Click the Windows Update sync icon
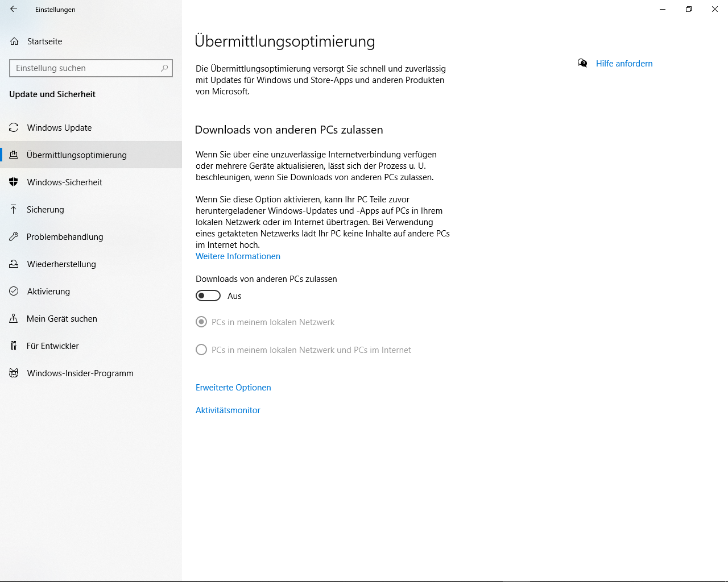 pyautogui.click(x=14, y=127)
